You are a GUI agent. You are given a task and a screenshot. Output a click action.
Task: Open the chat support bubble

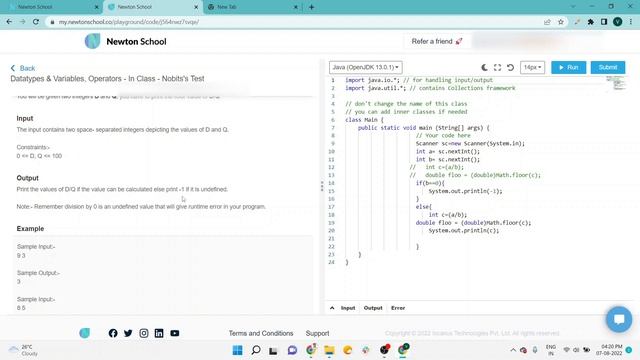[x=619, y=319]
